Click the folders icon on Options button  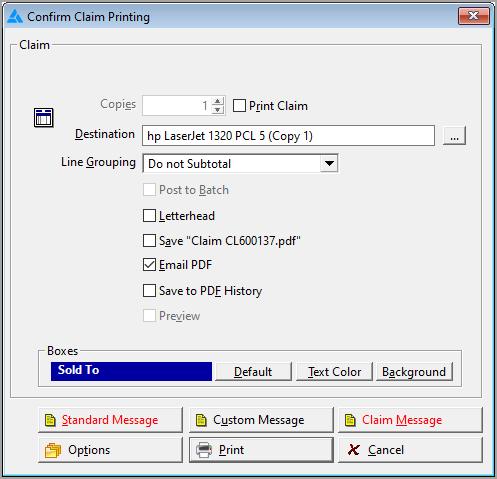(53, 450)
